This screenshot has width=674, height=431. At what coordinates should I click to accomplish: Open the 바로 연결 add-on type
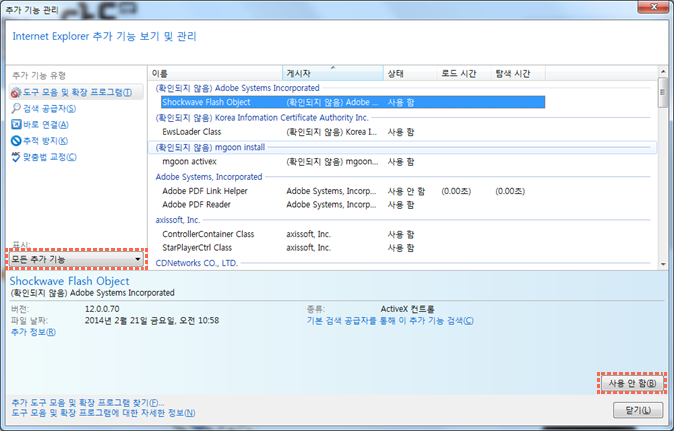pos(46,125)
